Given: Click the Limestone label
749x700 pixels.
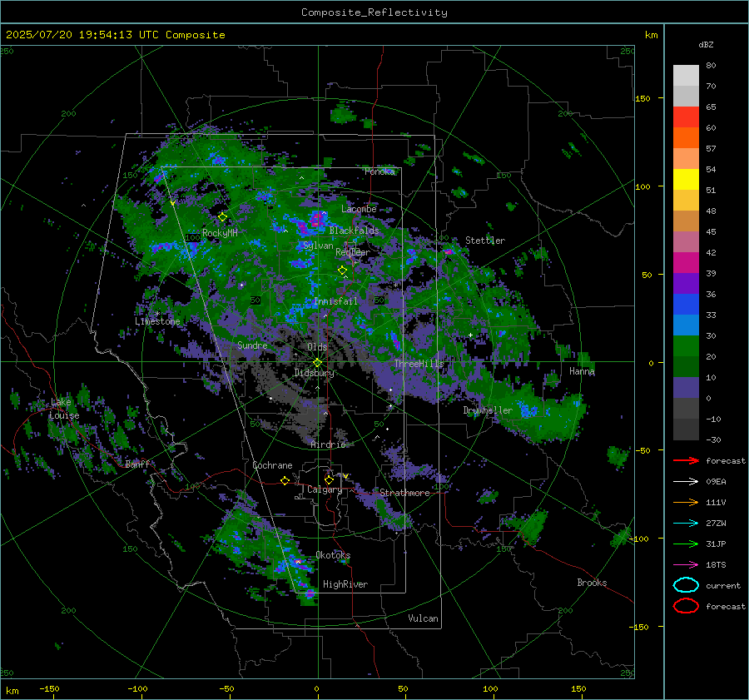Looking at the screenshot, I should click(157, 321).
